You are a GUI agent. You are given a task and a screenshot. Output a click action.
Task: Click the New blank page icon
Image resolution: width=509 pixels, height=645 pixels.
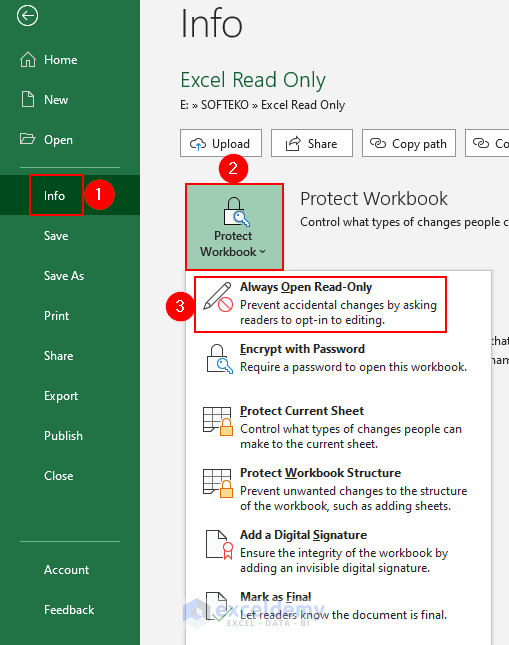pyautogui.click(x=28, y=99)
